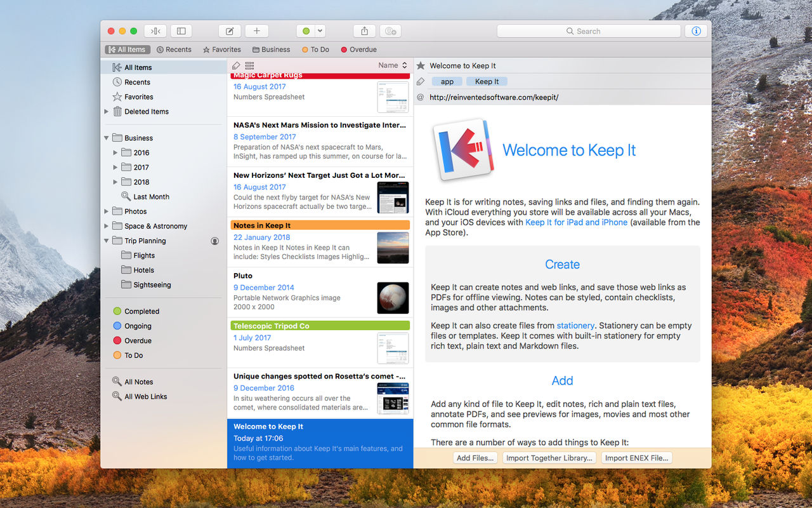
Task: Click the All Web Links search icon
Action: point(117,396)
